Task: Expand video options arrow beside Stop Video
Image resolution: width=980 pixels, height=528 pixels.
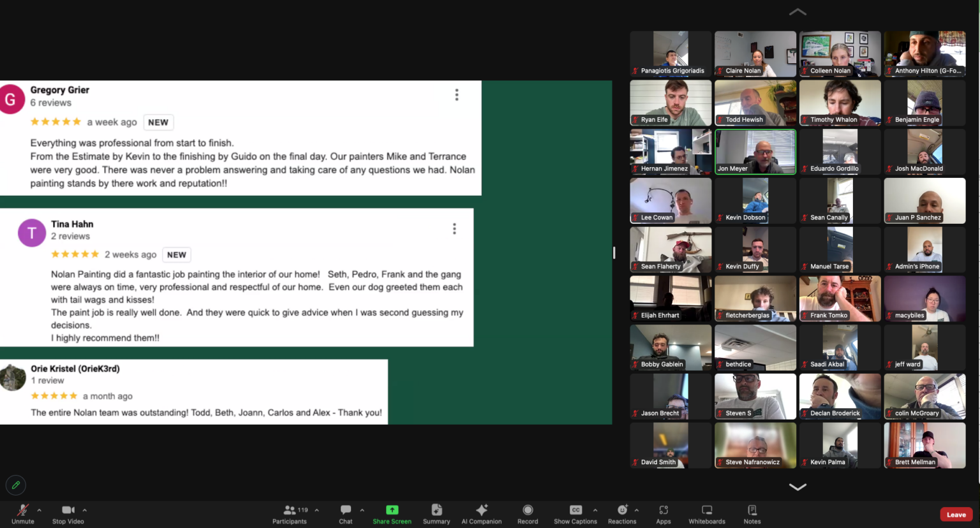Action: pyautogui.click(x=84, y=510)
